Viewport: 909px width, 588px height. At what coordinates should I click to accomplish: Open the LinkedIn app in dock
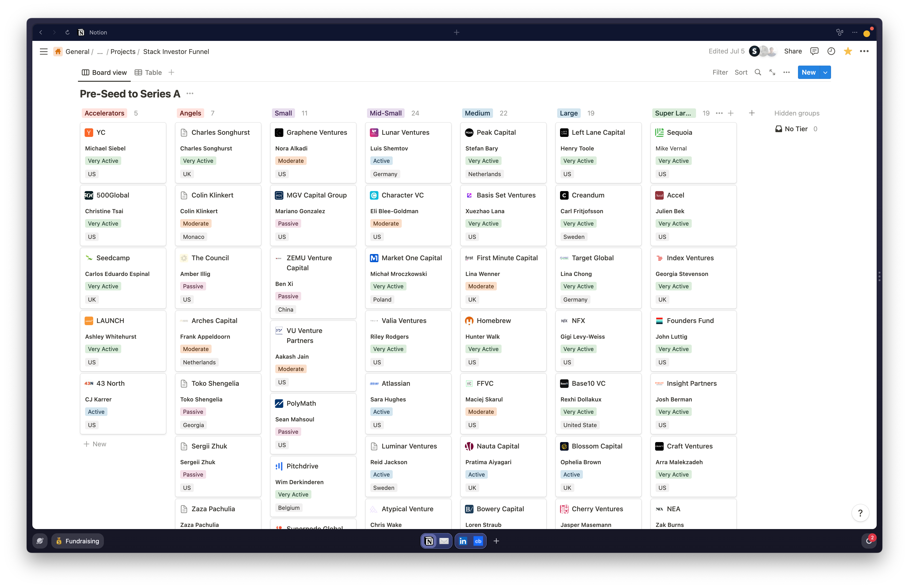(x=463, y=541)
